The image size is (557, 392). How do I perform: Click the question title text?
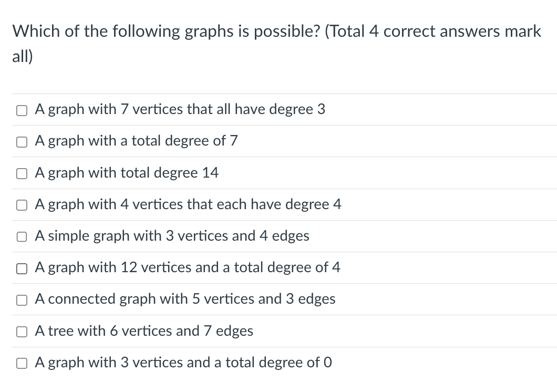click(x=276, y=30)
